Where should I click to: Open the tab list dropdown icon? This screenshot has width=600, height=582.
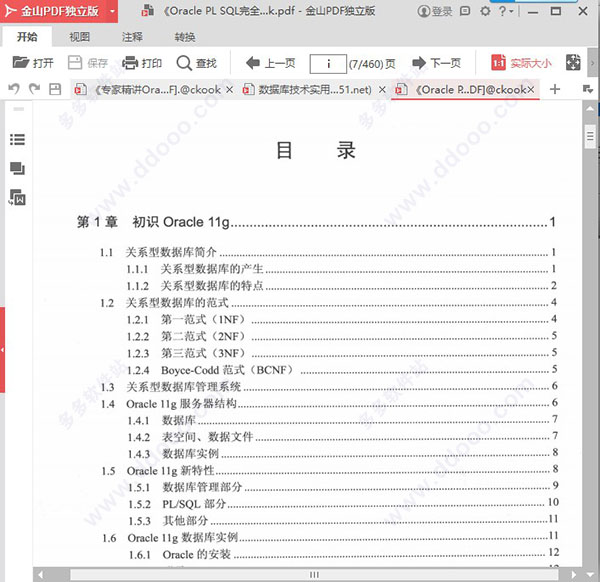point(588,89)
